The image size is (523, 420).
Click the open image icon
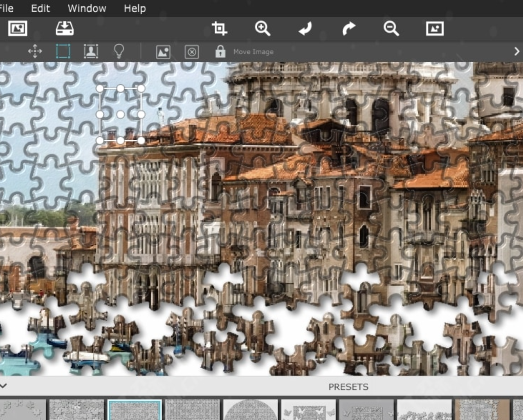[x=18, y=29]
